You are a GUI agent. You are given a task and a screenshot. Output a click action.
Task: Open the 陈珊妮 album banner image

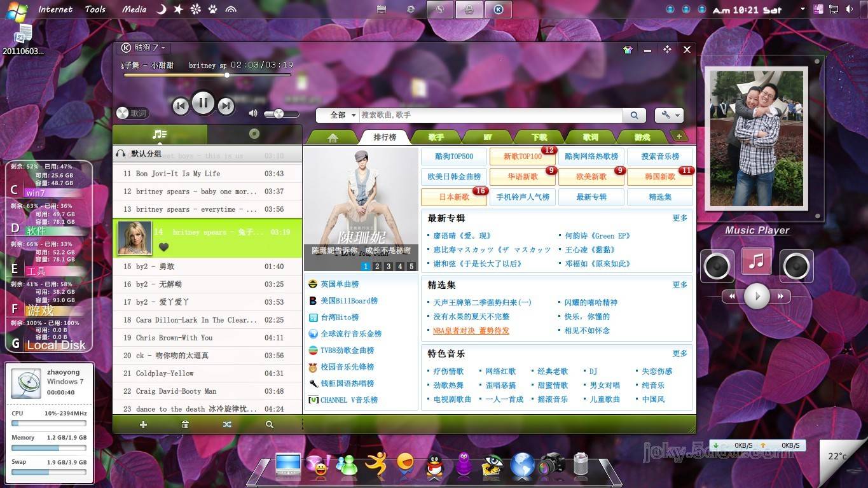tap(361, 209)
